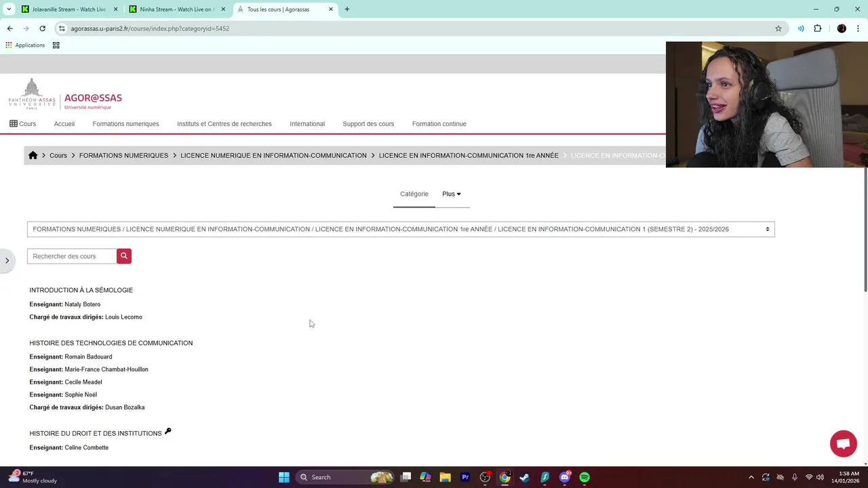Open a new browser tab with plus

coord(347,9)
